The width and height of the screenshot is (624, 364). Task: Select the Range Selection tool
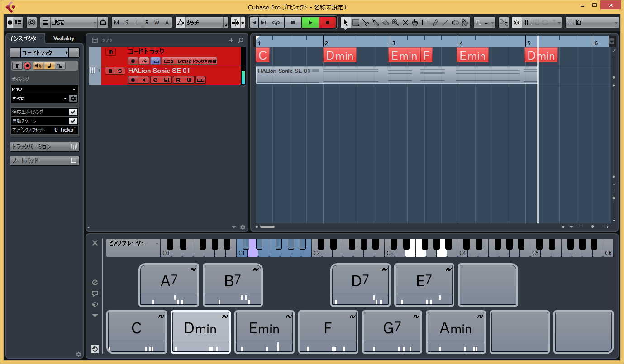pyautogui.click(x=356, y=23)
